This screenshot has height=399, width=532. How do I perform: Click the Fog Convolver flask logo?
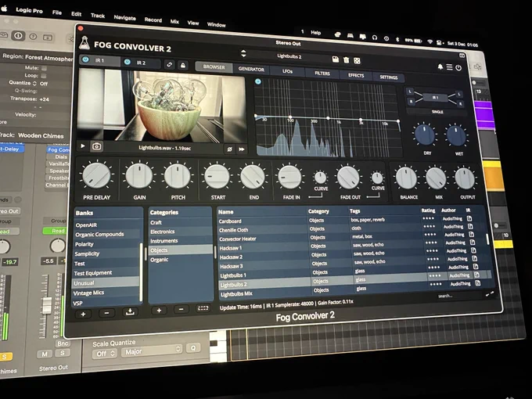tap(84, 43)
